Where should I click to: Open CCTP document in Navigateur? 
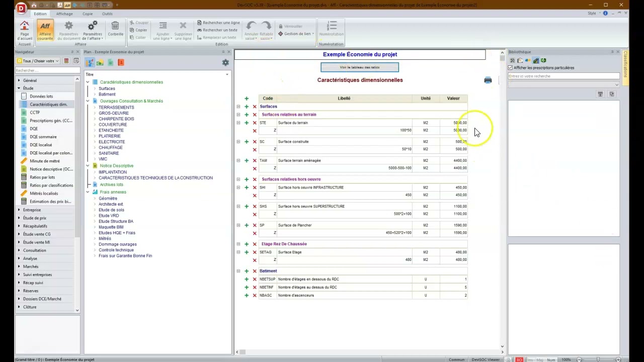35,113
